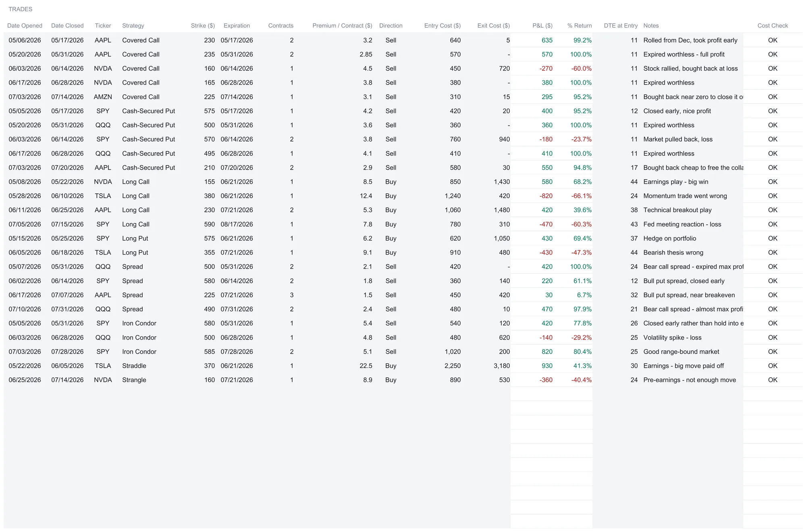Click the 06/25/2026 Date Opened cell
Screen dimensions: 806x532
point(25,380)
